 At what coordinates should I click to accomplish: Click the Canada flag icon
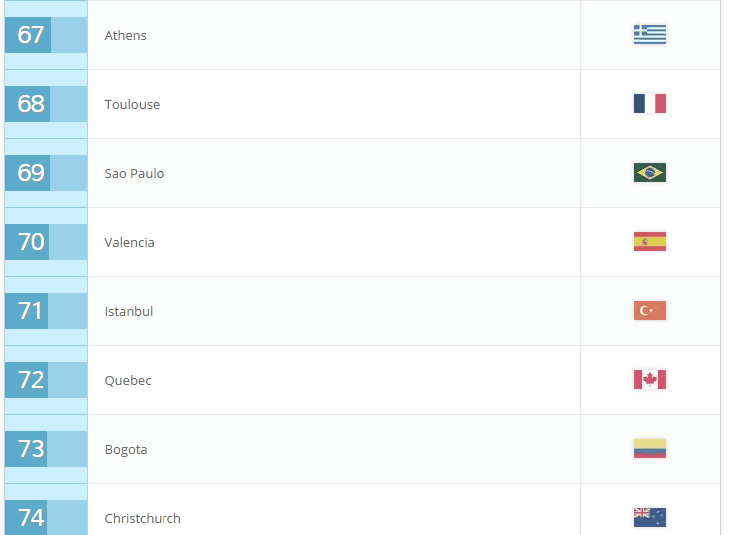[649, 379]
